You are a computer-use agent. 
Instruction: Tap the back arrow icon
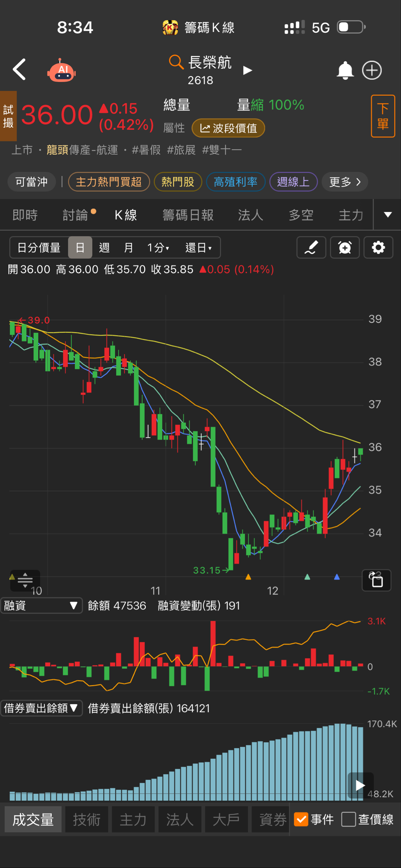pos(19,69)
